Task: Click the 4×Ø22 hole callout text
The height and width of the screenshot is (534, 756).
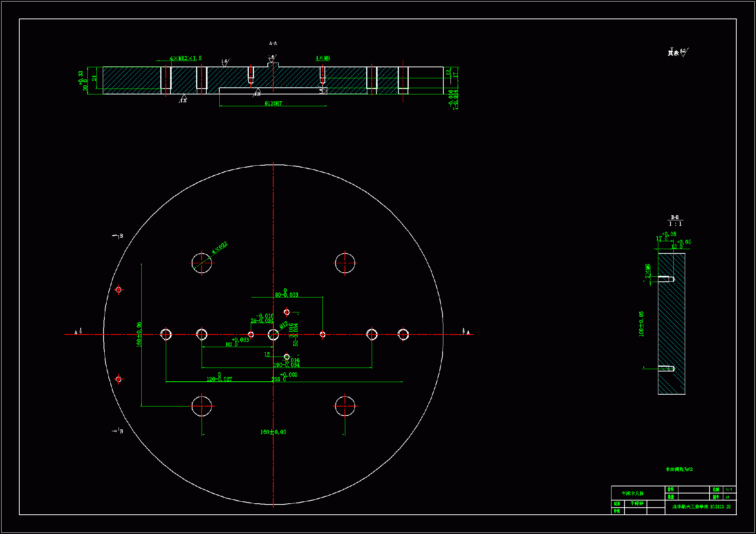Action: tap(220, 248)
